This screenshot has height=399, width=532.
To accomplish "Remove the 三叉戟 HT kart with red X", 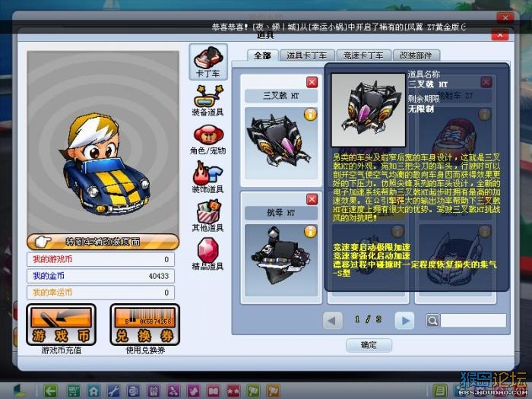I will point(312,82).
